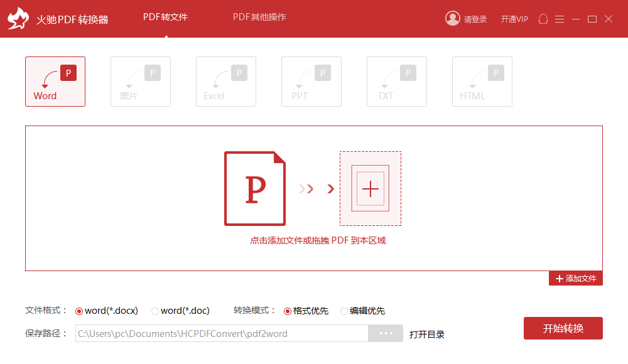
Task: Click the dashed plus add-file box
Action: click(371, 189)
